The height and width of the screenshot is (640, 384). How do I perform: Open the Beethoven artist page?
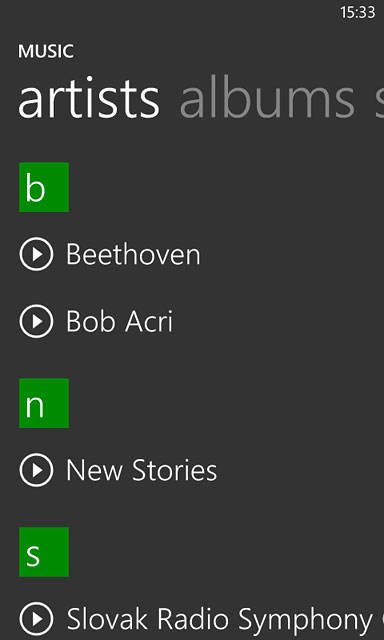pos(133,254)
